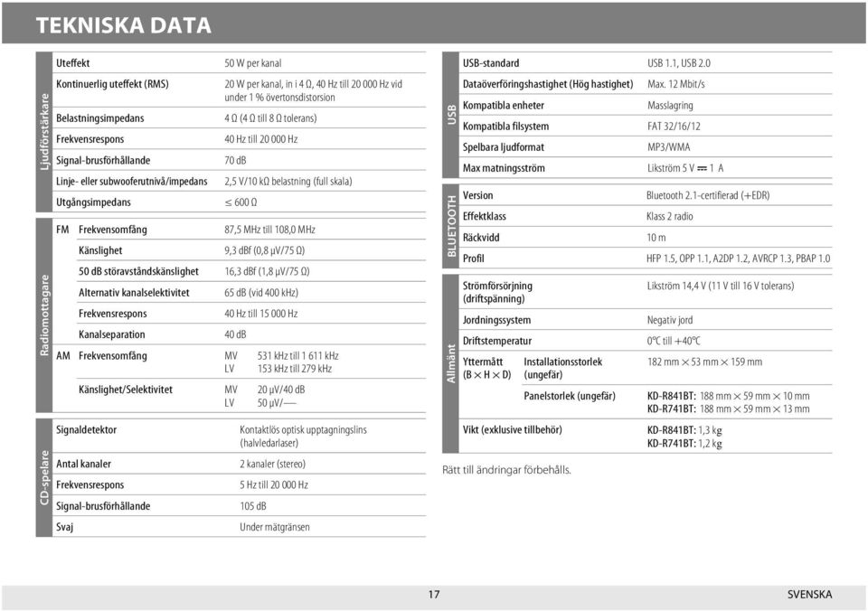
Task: Select the HFP 1.5, OPP 1.1 profile list
Action: point(739,258)
